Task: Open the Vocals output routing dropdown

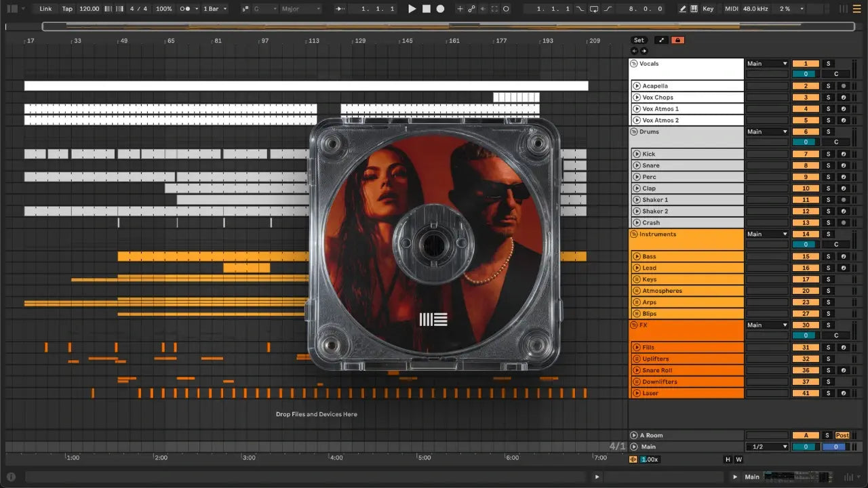Action: (767, 64)
